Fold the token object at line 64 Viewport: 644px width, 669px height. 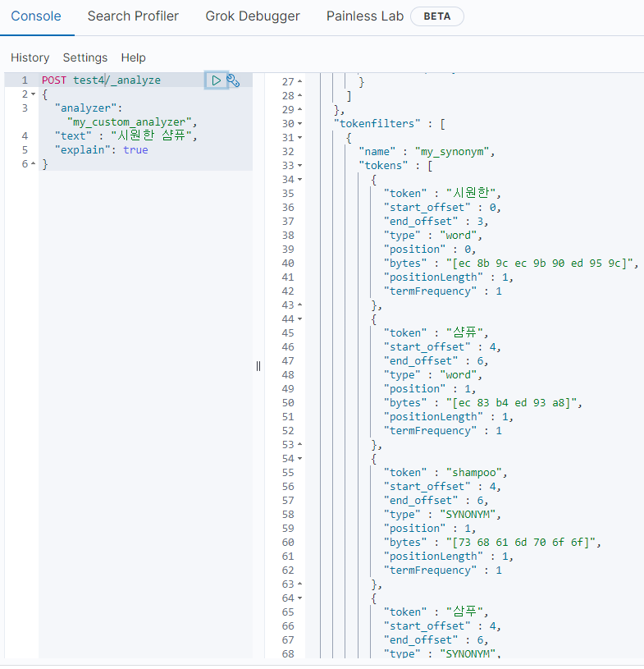[299, 598]
